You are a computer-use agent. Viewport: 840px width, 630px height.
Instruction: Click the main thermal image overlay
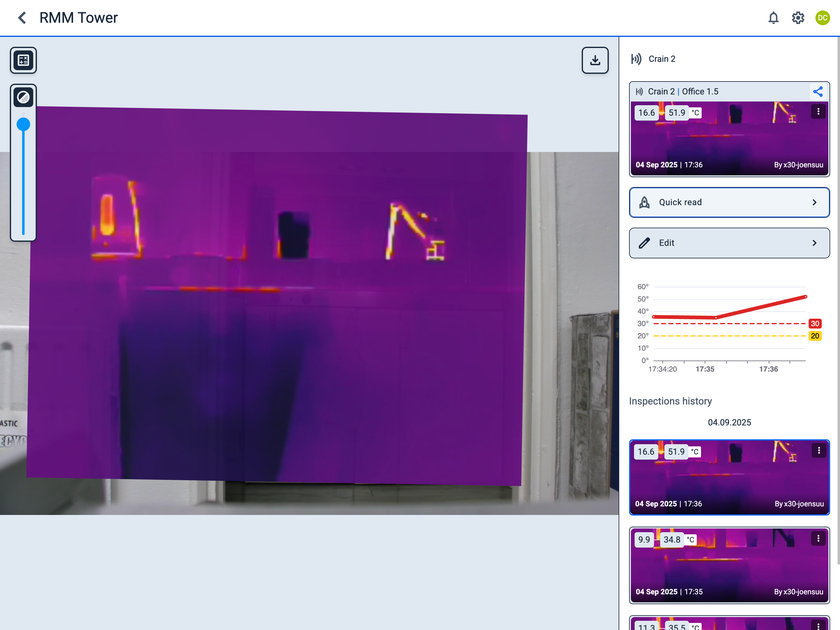277,296
